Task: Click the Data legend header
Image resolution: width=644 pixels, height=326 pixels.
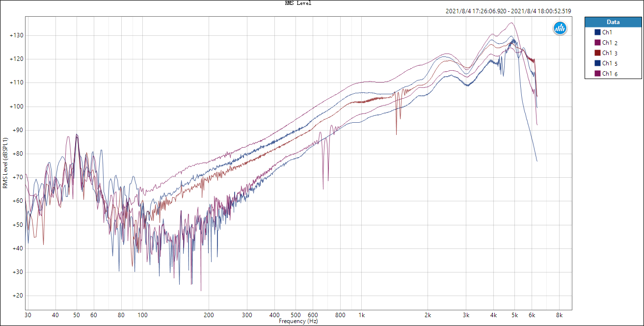Action: pos(613,22)
